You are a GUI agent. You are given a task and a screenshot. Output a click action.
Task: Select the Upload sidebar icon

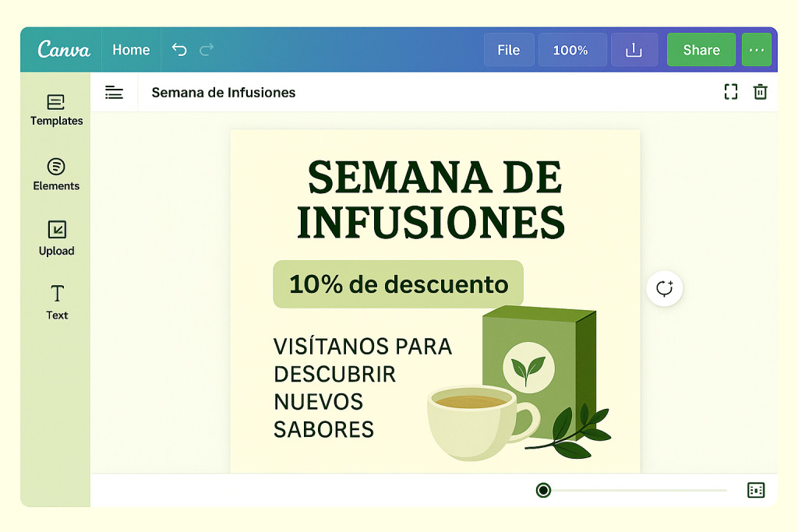point(55,238)
